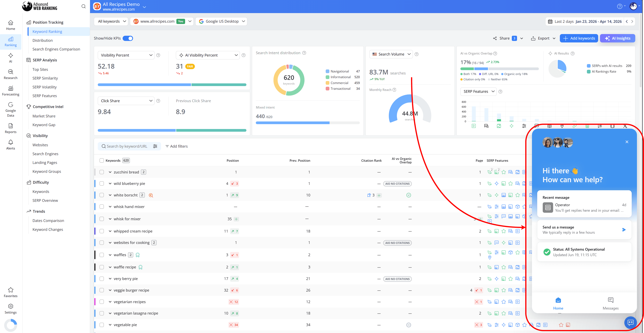This screenshot has height=333, width=644.
Task: Open the AI sidebar section
Action: (x=11, y=58)
